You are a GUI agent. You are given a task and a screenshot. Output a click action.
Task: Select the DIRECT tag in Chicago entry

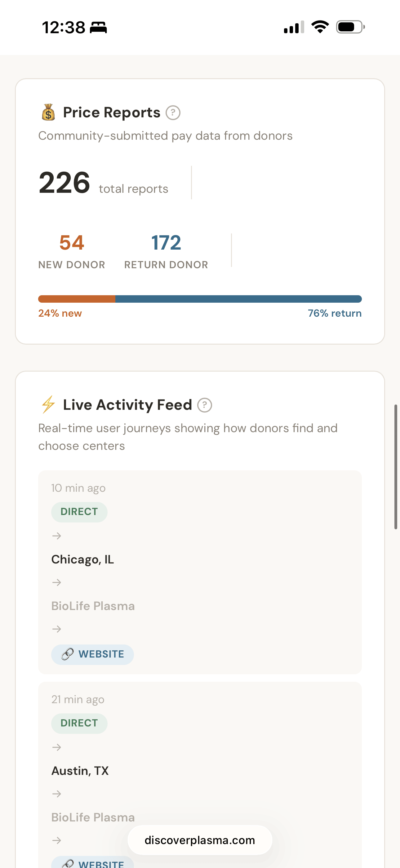[x=79, y=512]
